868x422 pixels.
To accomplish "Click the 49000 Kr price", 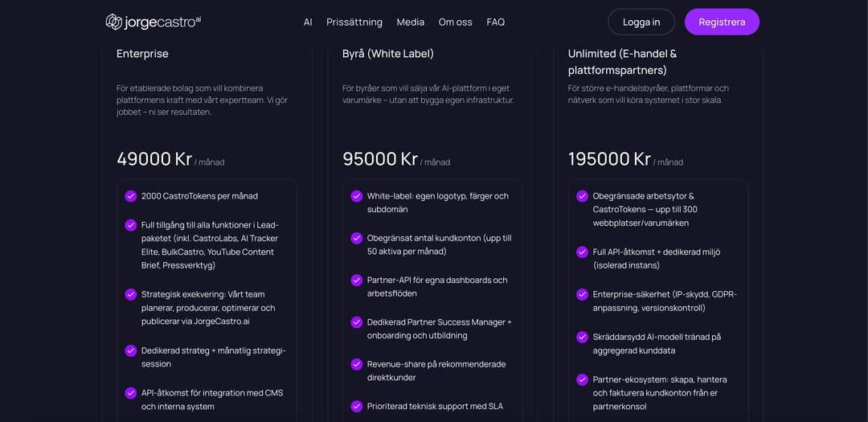I will pos(154,159).
